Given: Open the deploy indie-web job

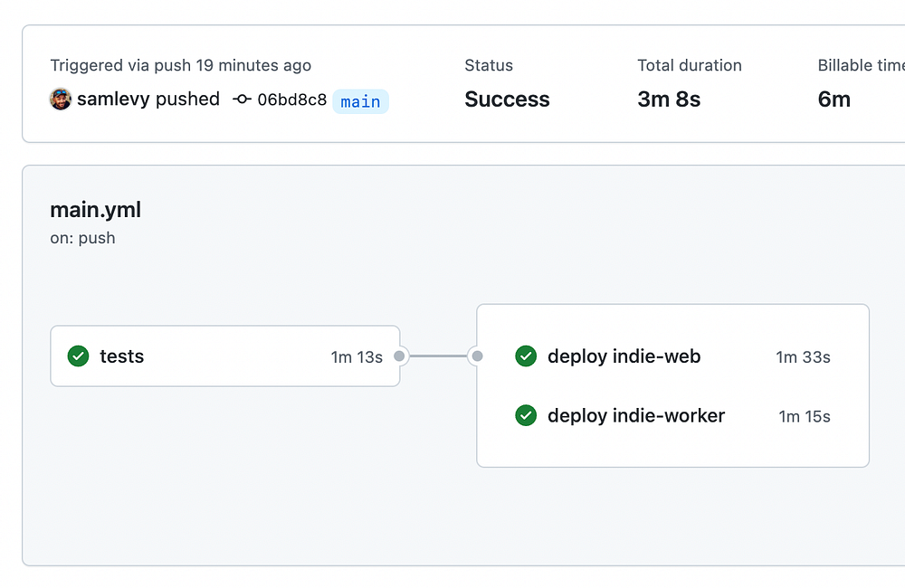Looking at the screenshot, I should pos(624,356).
